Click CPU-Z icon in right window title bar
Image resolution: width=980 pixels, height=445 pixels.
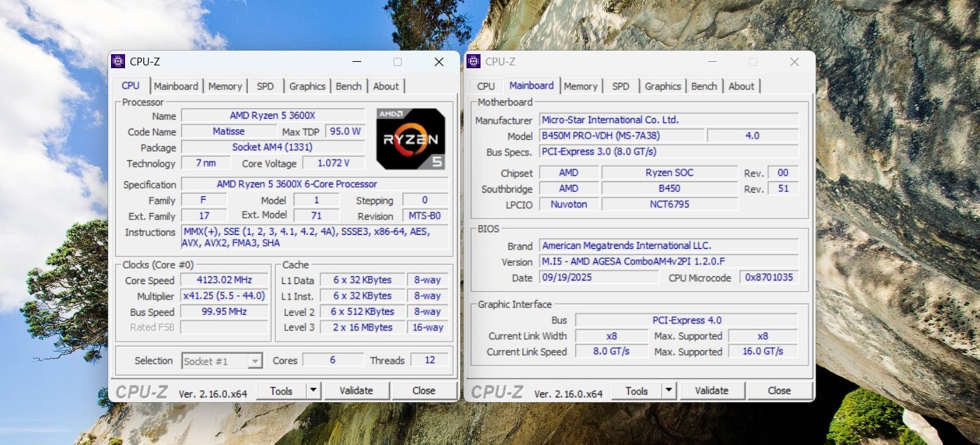click(473, 62)
